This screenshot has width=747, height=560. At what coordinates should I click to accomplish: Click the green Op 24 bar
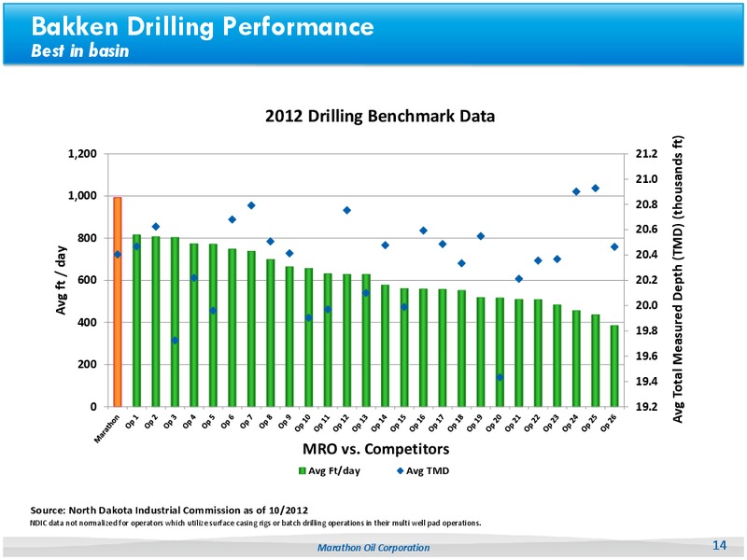coord(576,358)
